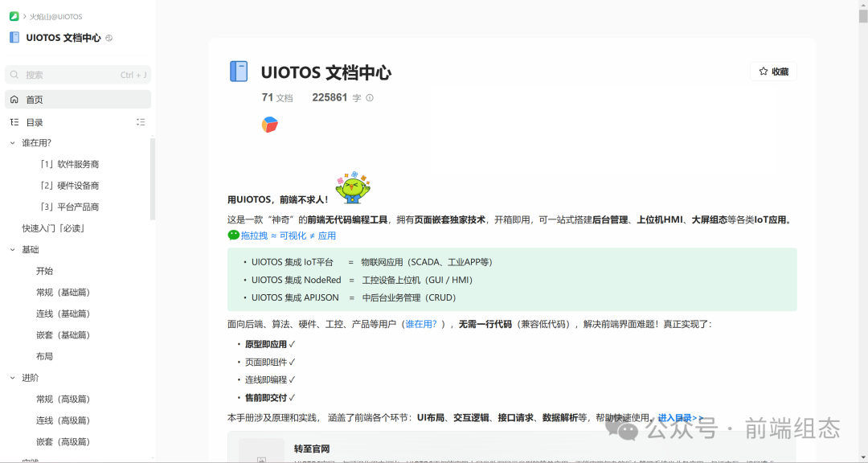Toggle 收藏 to favorite this document center
868x463 pixels.
(x=772, y=71)
